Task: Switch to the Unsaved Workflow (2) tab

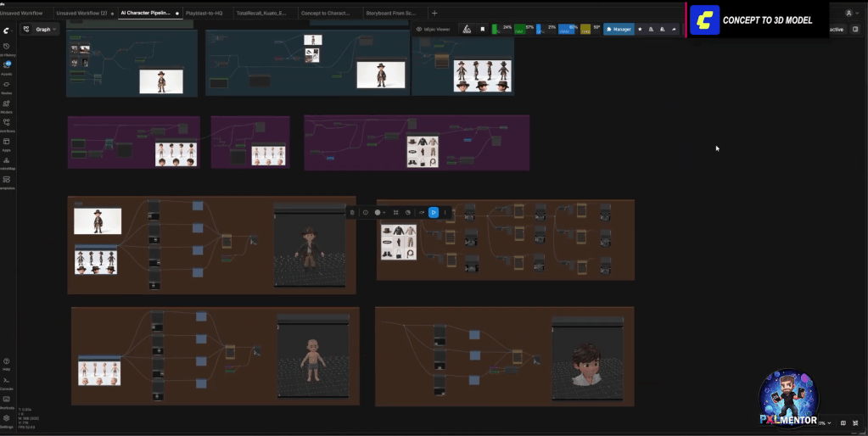Action: coord(81,13)
